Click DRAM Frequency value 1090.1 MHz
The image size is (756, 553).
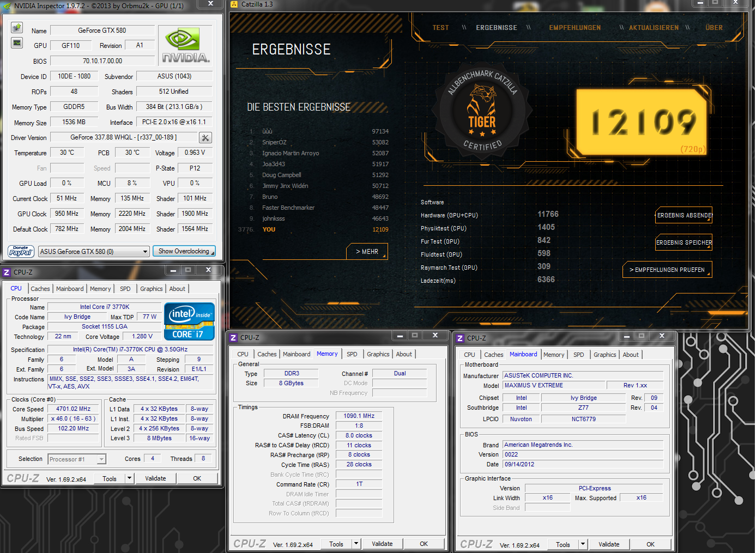pyautogui.click(x=359, y=416)
